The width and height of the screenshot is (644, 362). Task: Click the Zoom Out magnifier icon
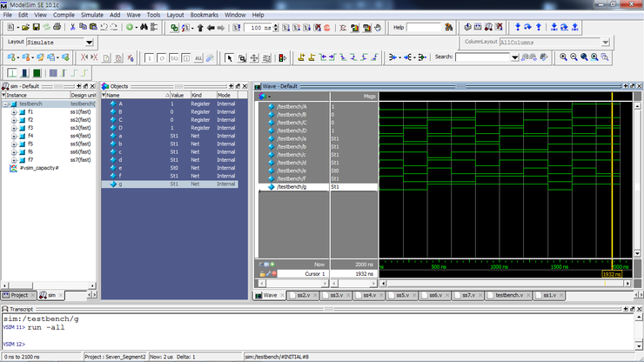click(574, 57)
